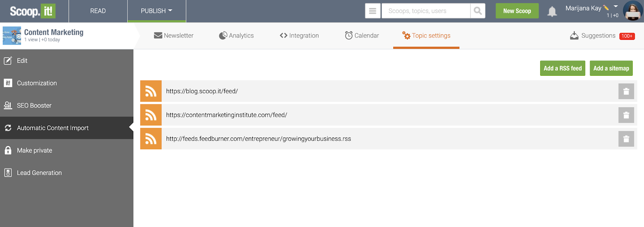Switch to the Analytics tab
The height and width of the screenshot is (227, 644).
click(x=236, y=35)
